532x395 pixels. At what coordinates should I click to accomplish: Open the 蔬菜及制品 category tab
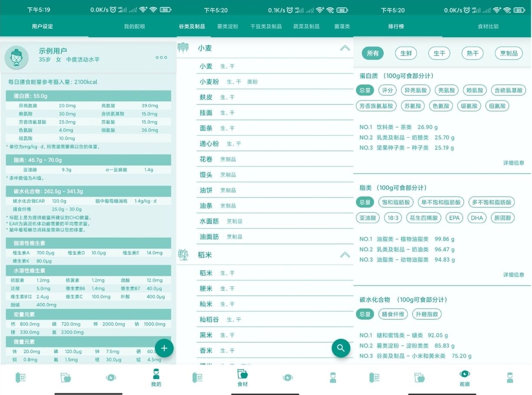[x=307, y=26]
